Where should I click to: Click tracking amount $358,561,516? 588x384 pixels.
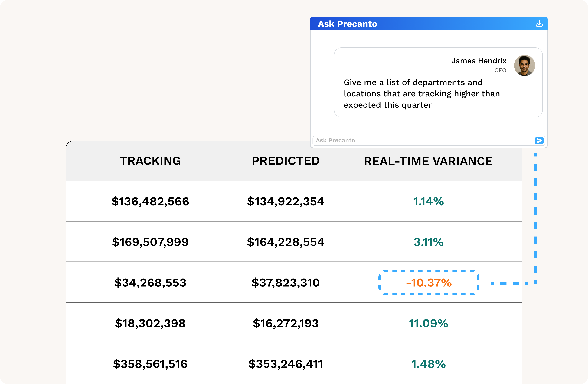coord(150,364)
